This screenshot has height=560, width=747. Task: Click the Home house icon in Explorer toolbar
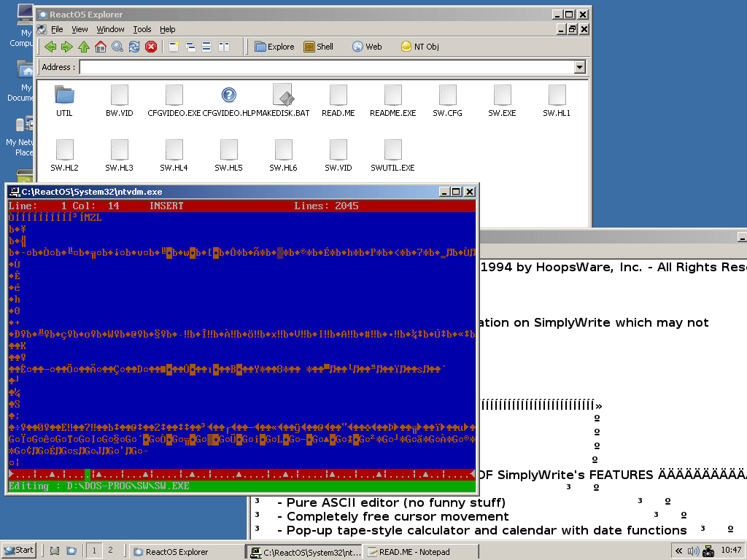(x=101, y=47)
